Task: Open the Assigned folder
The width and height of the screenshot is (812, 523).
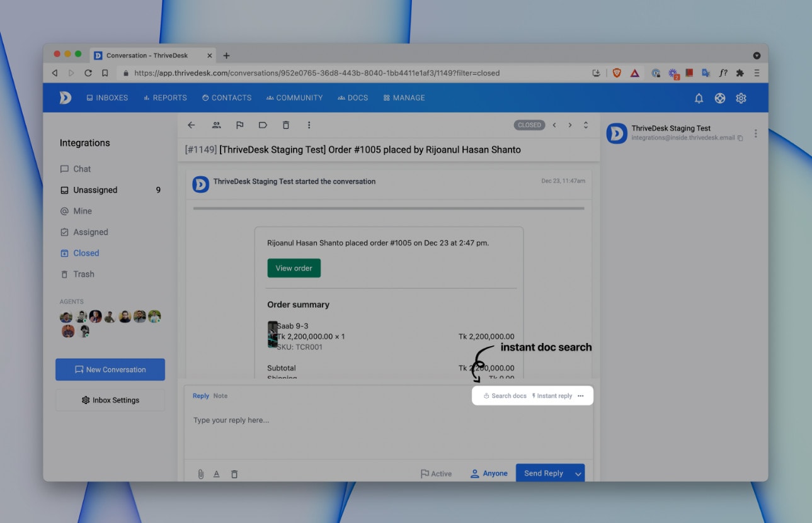Action: (84, 232)
